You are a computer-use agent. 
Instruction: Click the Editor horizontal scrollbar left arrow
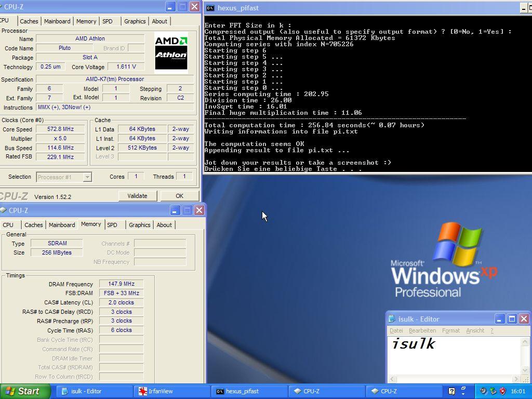click(392, 379)
